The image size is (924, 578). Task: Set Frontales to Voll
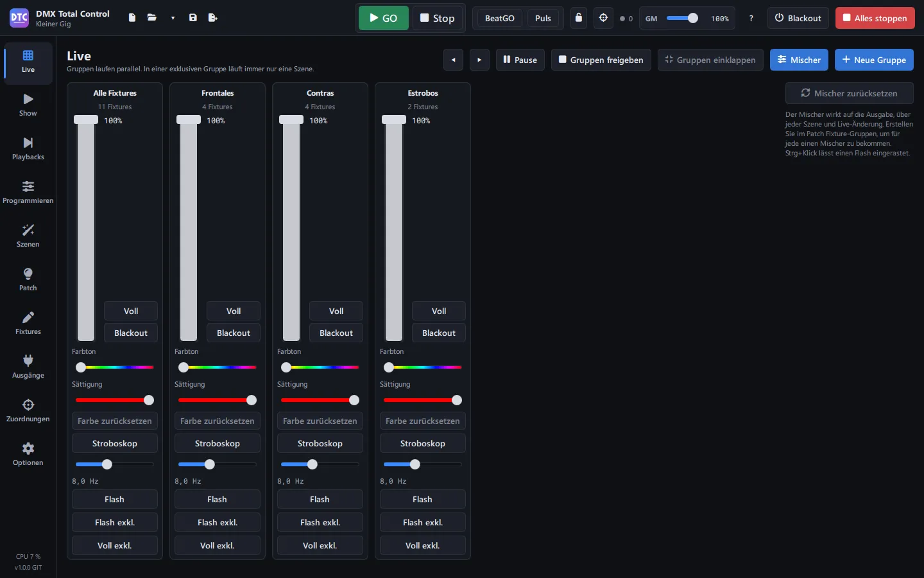click(234, 311)
